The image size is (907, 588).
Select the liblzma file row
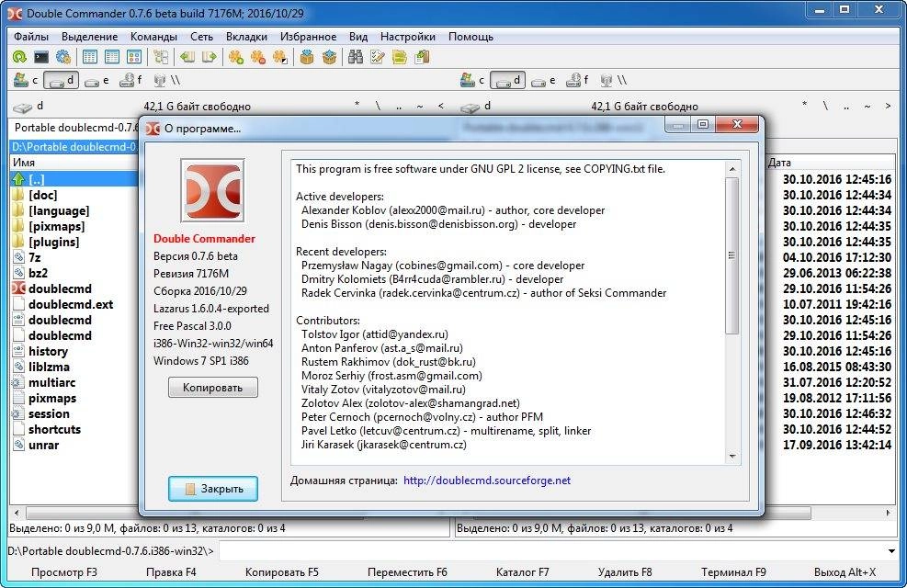point(74,367)
